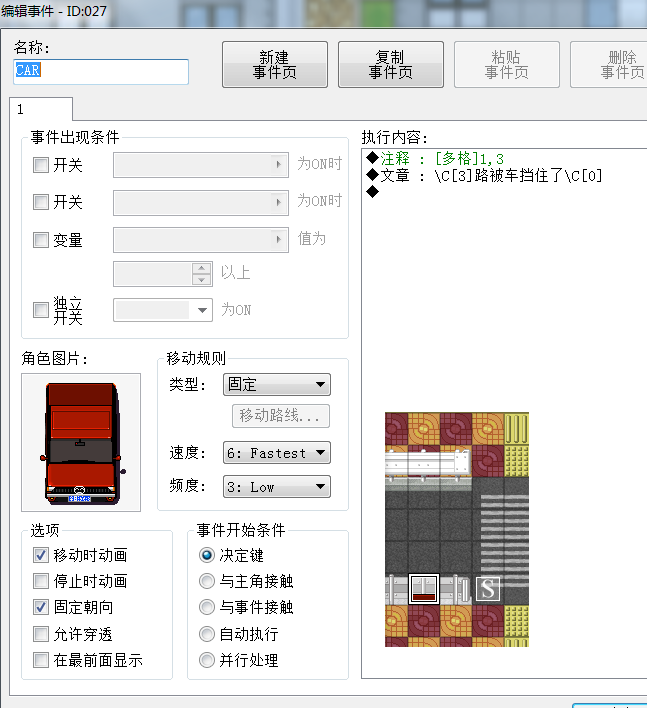Open the 速度 dropdown showing 6: Fastest
Screen dimensions: 647x708
point(277,453)
